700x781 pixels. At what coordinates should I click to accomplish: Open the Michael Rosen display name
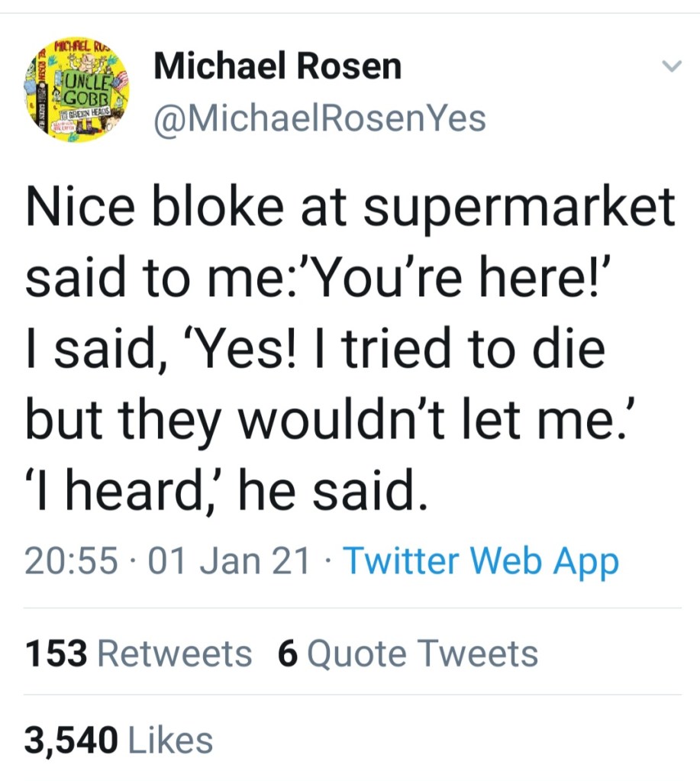click(277, 67)
